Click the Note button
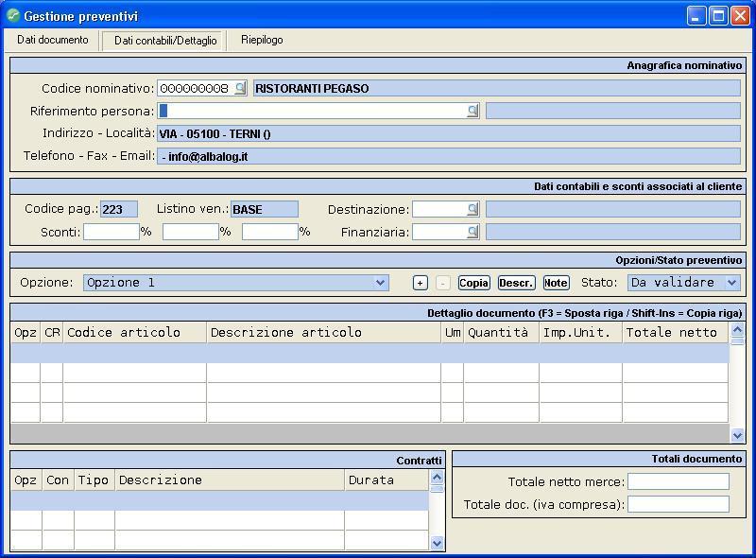Viewport: 756px width, 558px height. click(556, 283)
